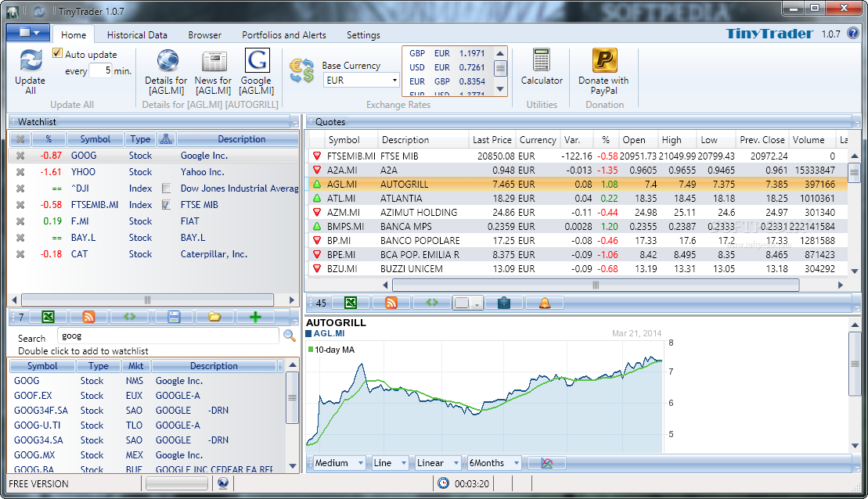Screen dimensions: 868x499
Task: Open Google search for AGL.MI
Action: tap(257, 60)
